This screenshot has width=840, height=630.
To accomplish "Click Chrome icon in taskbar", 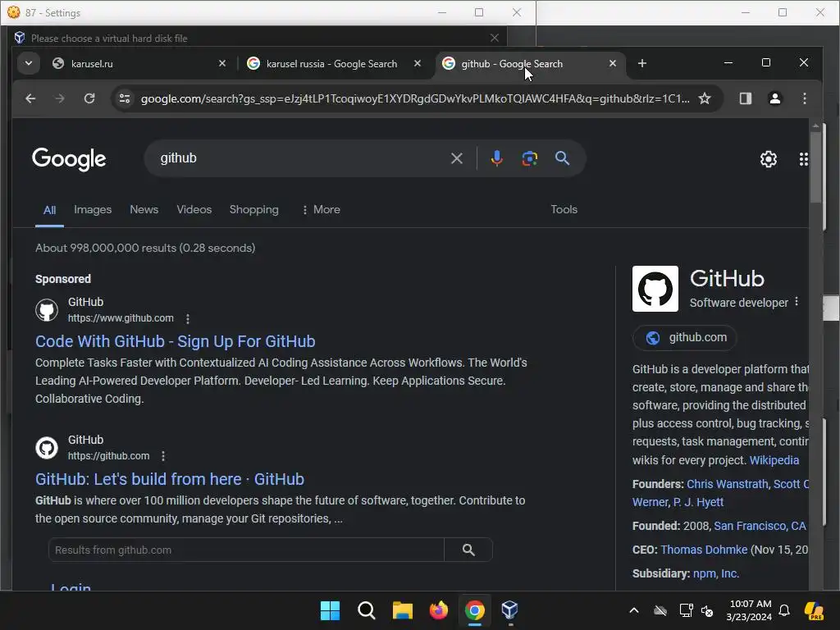I will 475,610.
